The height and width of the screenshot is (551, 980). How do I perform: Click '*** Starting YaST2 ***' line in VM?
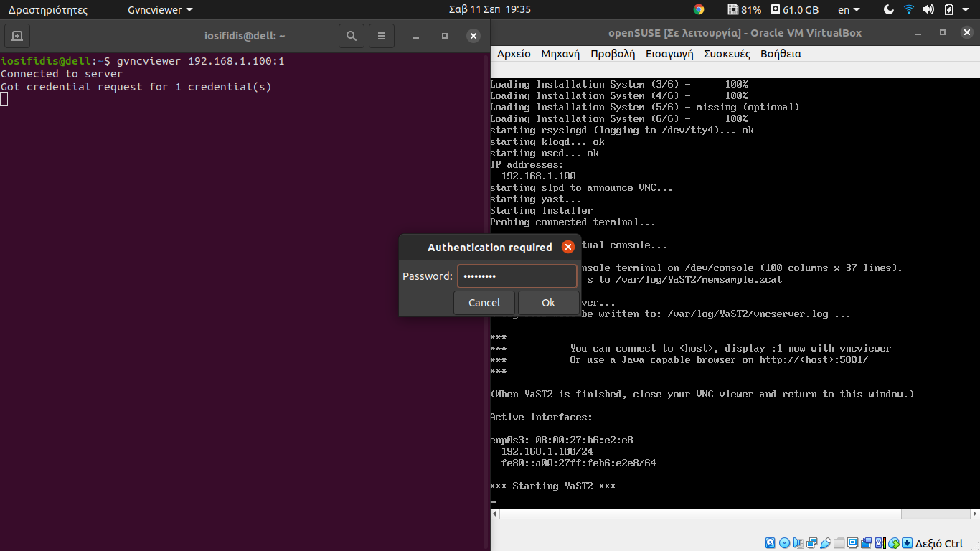[552, 486]
